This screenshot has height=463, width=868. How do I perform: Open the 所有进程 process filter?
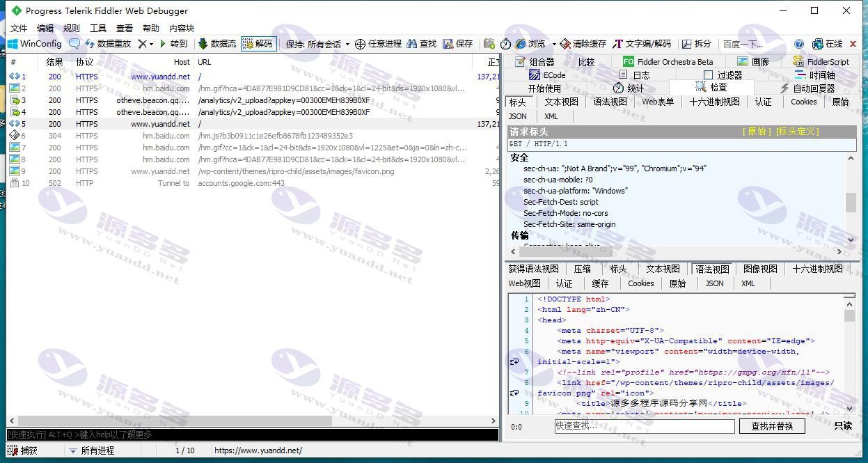tap(91, 450)
